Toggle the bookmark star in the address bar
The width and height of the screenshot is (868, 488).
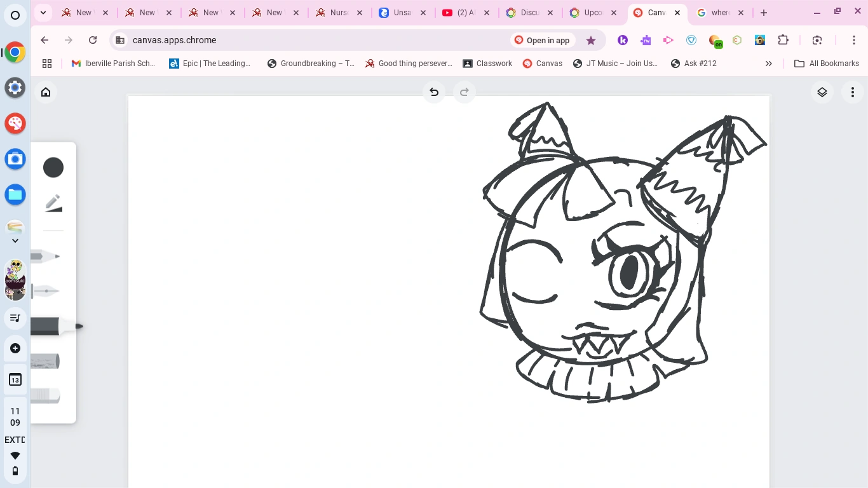(x=591, y=39)
